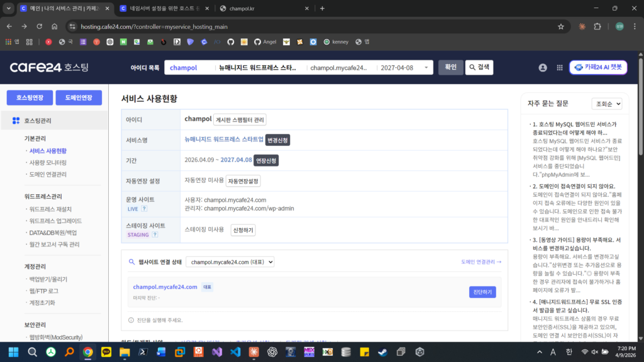Open the Cafe24 account profile icon
This screenshot has height=362, width=644.
[543, 68]
